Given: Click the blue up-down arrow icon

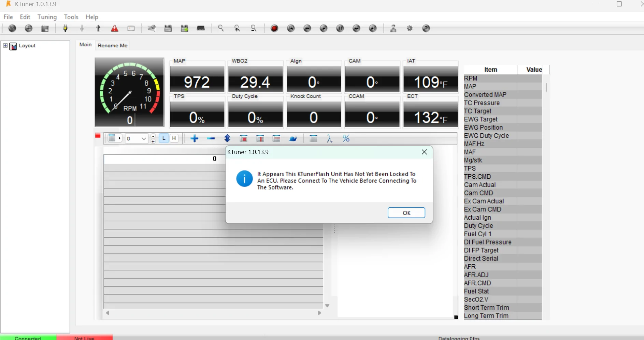Looking at the screenshot, I should tap(227, 138).
